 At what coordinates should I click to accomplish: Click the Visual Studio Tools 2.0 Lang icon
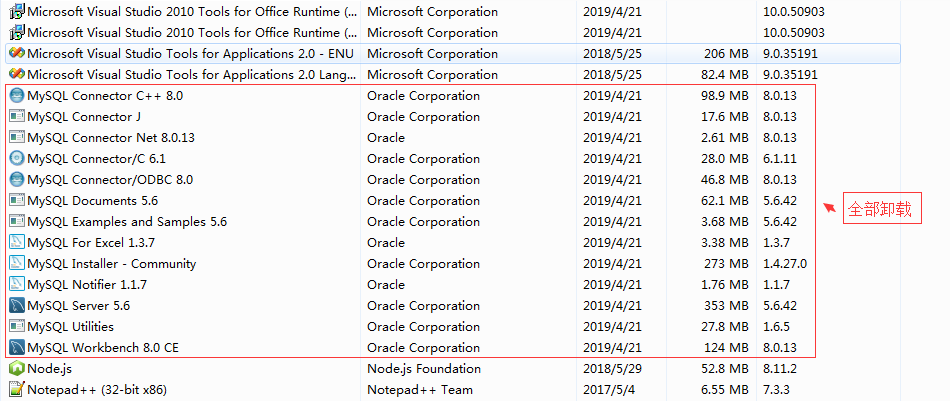click(x=17, y=75)
